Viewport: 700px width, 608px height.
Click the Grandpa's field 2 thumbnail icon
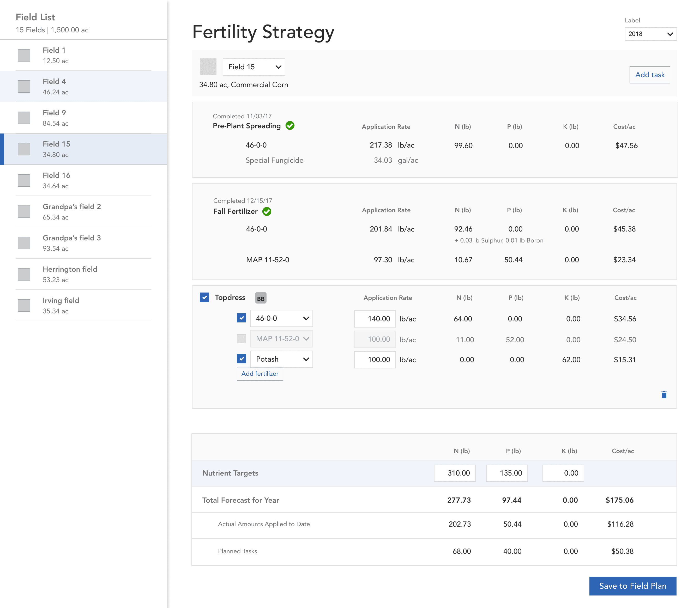[x=24, y=212]
